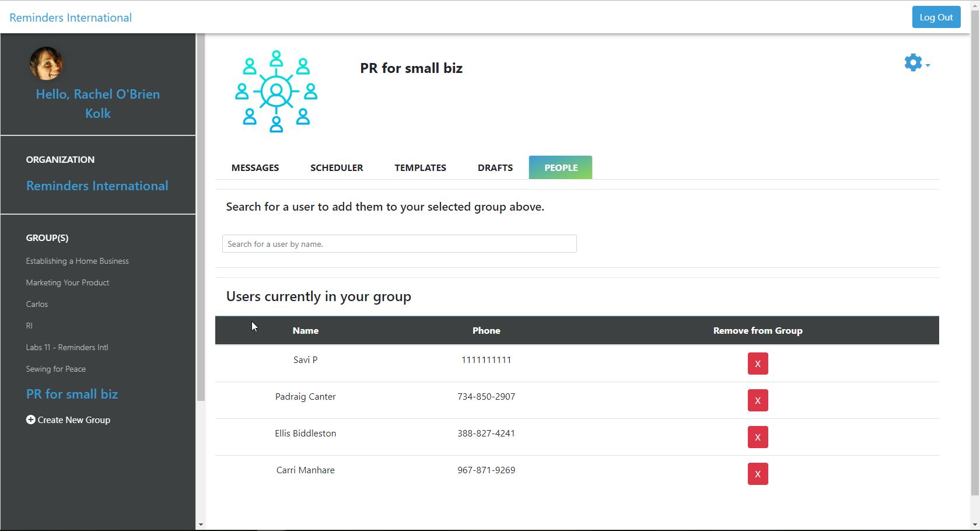Open the Reminders International organization link
Image resolution: width=980 pixels, height=531 pixels.
(97, 186)
